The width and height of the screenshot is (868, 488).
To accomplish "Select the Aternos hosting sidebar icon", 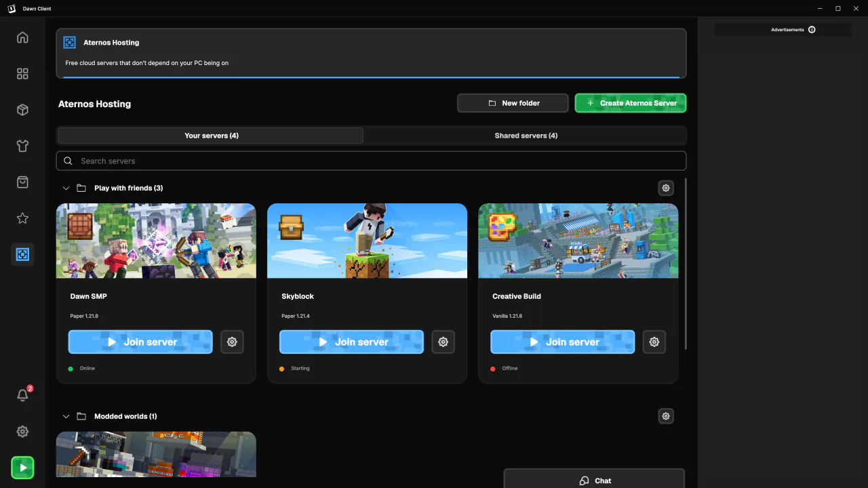I will tap(22, 255).
